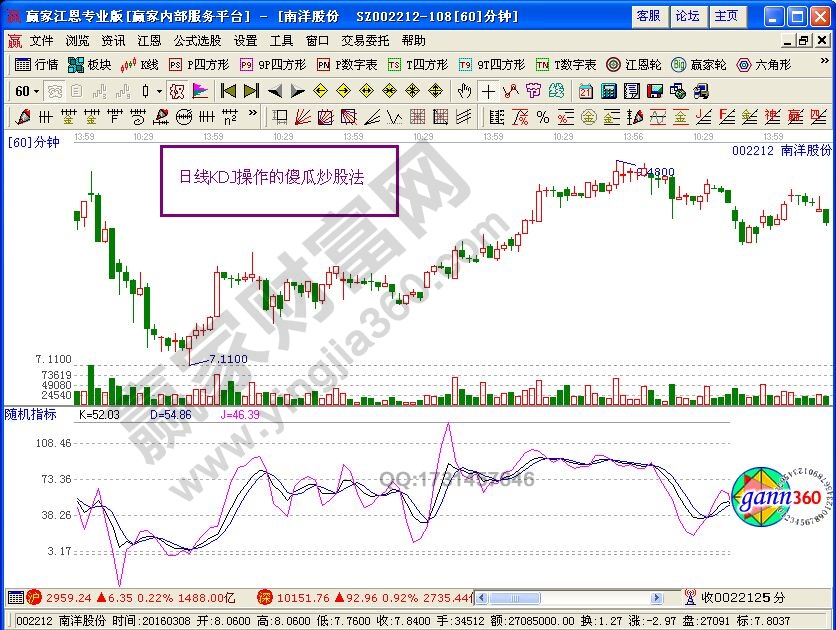Viewport: 836px width, 630px height.
Task: Toggle the crosshair cursor tool
Action: point(488,91)
